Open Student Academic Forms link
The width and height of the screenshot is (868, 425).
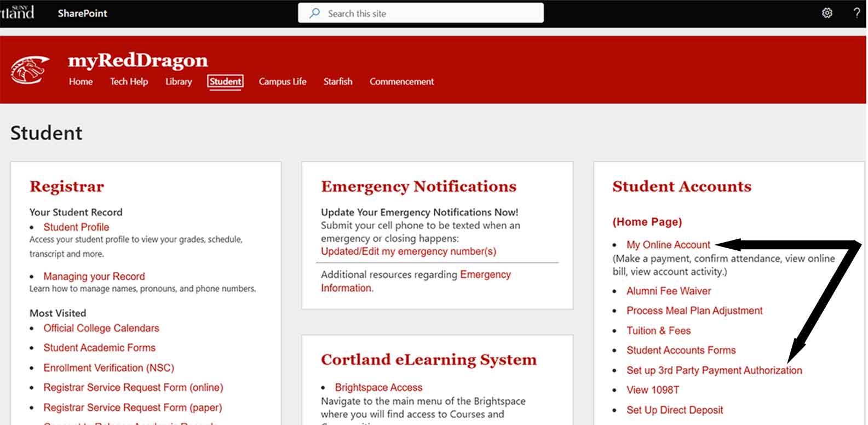(x=99, y=348)
